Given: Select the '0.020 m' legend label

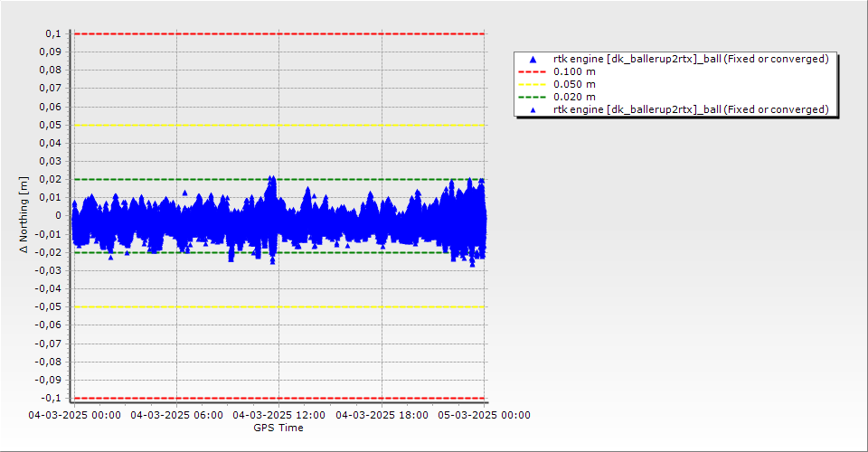Looking at the screenshot, I should click(575, 97).
